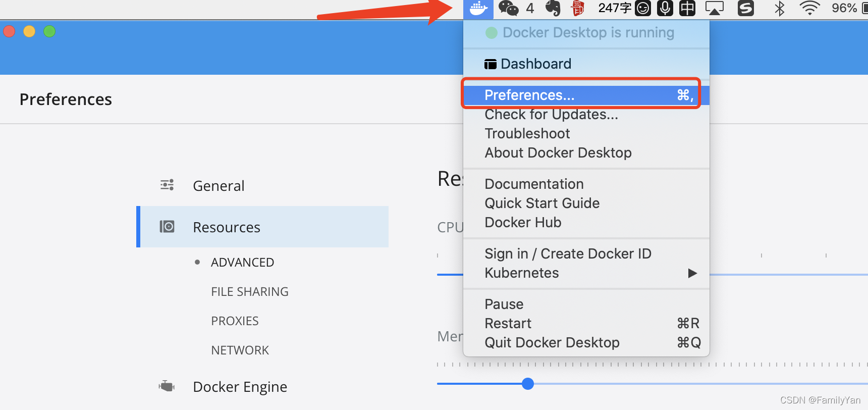868x410 pixels.
Task: Click the Sogou S menu bar icon
Action: 746,8
